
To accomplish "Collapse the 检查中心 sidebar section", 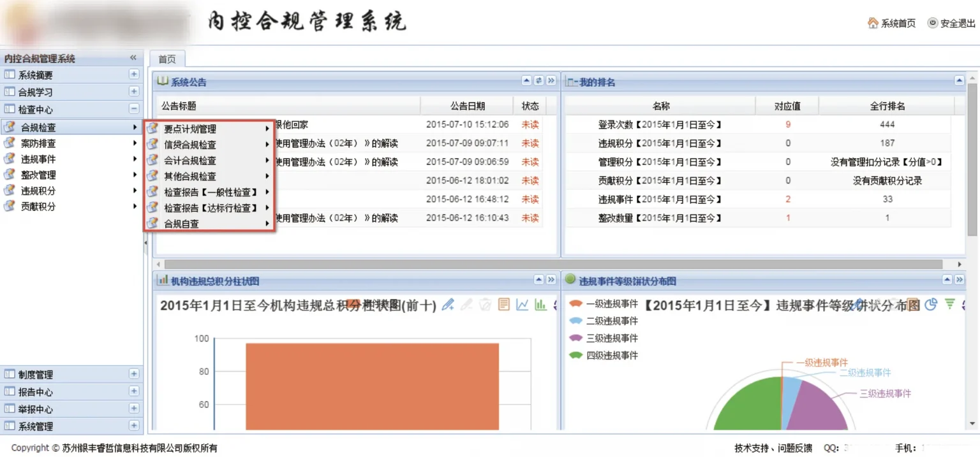I will click(x=133, y=109).
